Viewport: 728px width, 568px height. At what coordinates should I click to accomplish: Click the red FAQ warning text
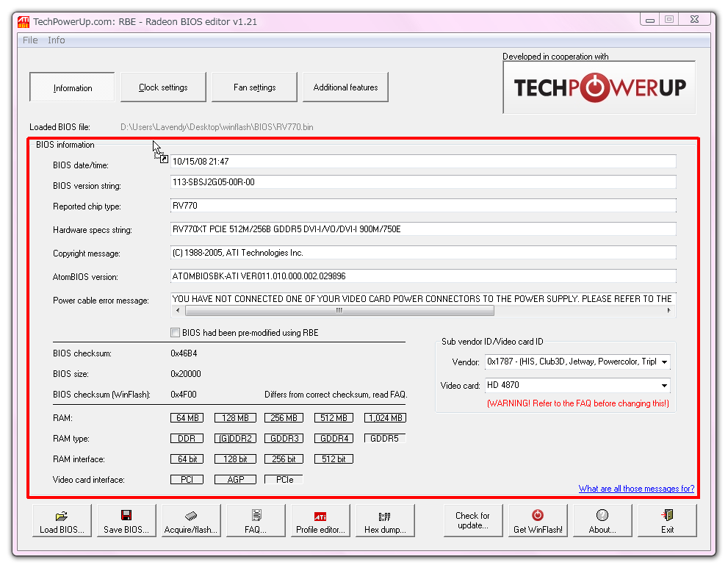pyautogui.click(x=578, y=403)
